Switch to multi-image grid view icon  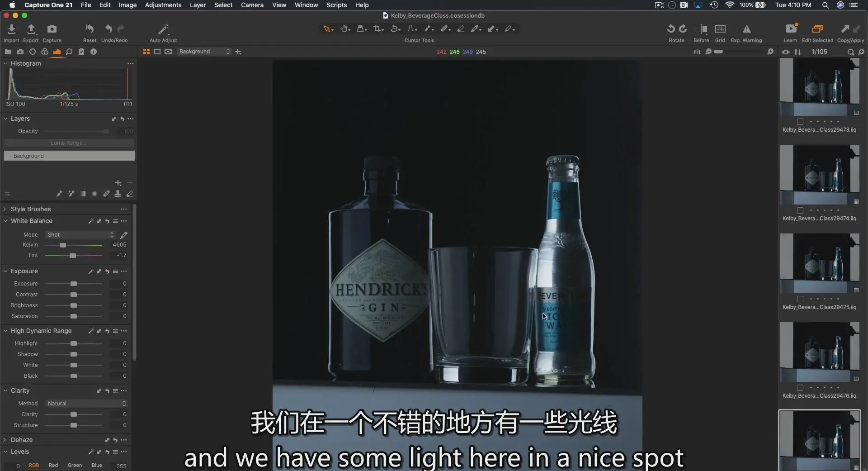146,52
